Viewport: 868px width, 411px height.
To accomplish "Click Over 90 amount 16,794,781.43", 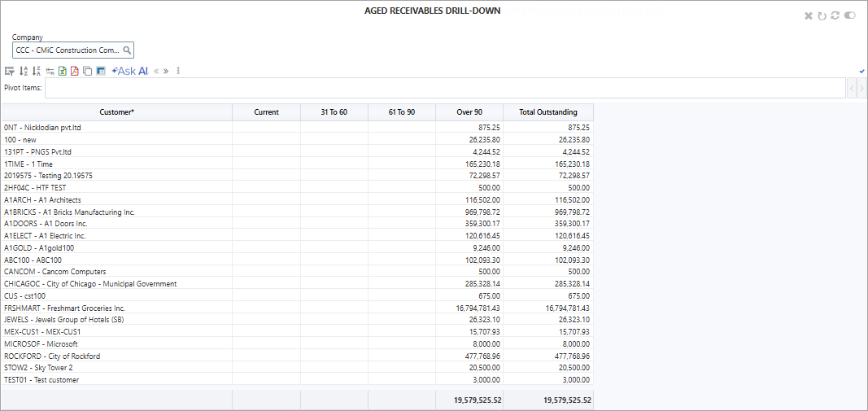I will (478, 308).
